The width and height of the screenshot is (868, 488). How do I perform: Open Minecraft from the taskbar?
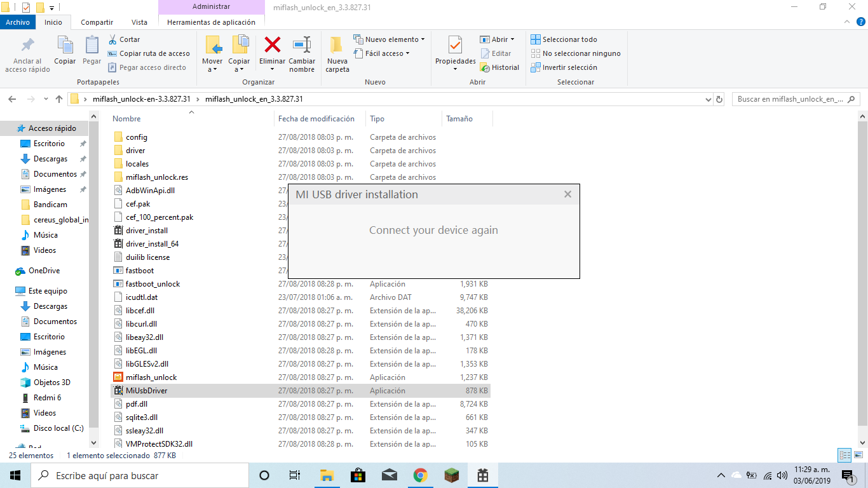click(451, 475)
